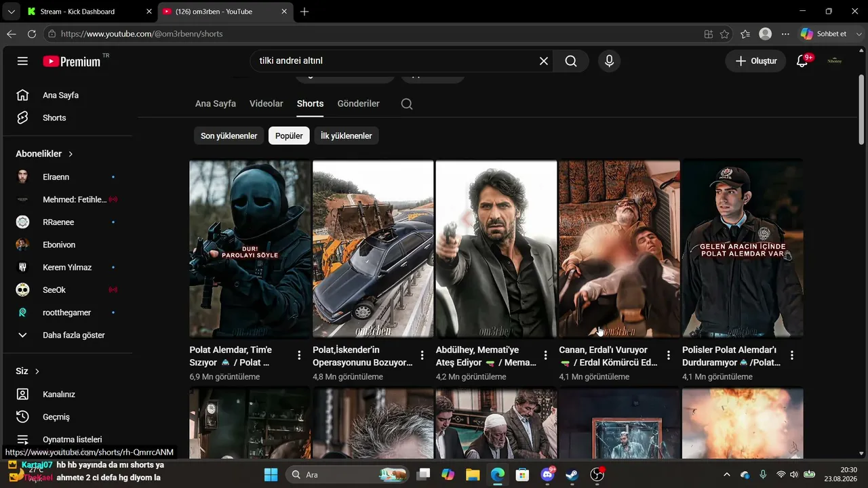Viewport: 868px width, 488px height.
Task: Filter by İlk yüklenenler
Action: tap(347, 136)
